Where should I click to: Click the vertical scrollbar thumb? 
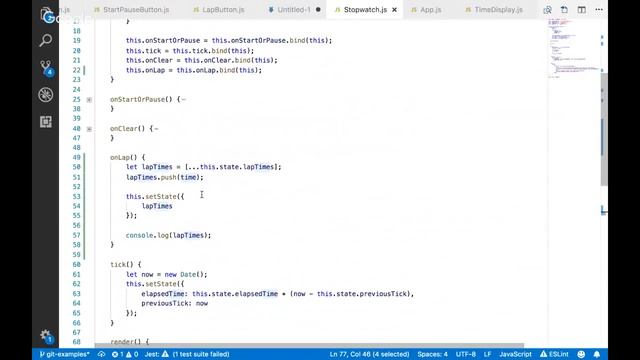coord(604,130)
